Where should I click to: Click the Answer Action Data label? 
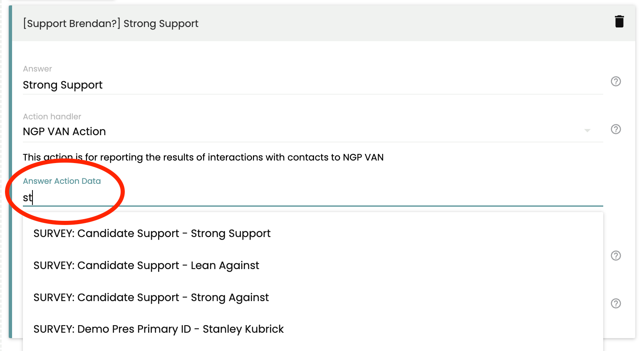coord(62,181)
